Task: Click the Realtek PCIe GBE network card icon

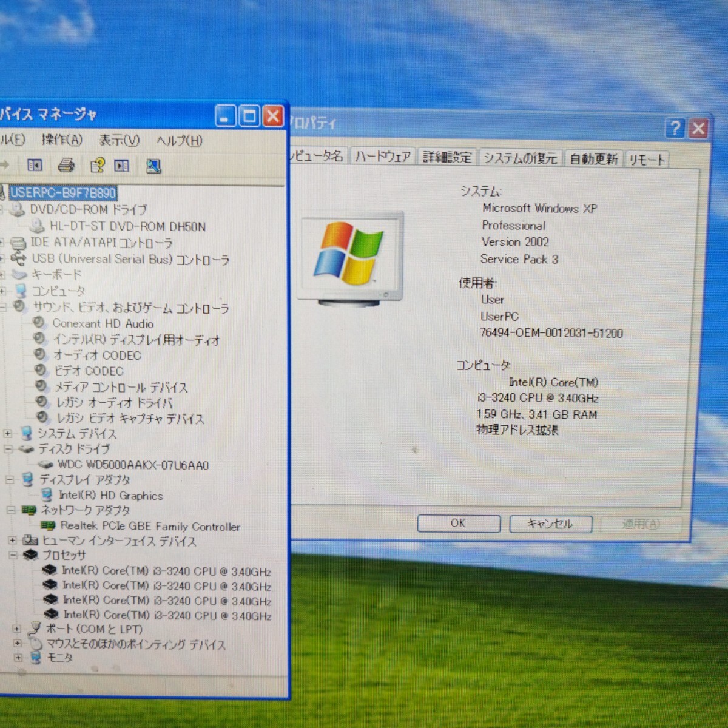Action: [48, 525]
